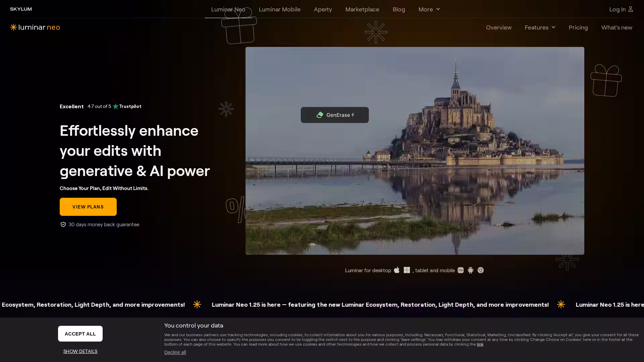This screenshot has width=644, height=362.
Task: Click the Apple macOS platform icon
Action: point(397,270)
